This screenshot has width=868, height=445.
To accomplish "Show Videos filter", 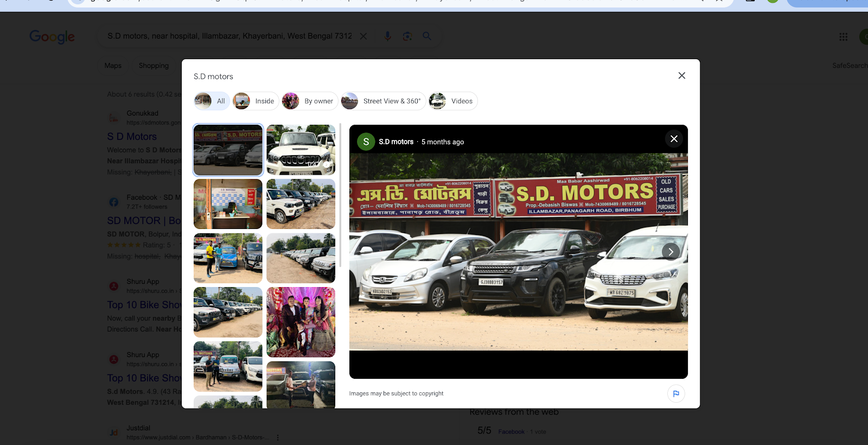I will 452,101.
